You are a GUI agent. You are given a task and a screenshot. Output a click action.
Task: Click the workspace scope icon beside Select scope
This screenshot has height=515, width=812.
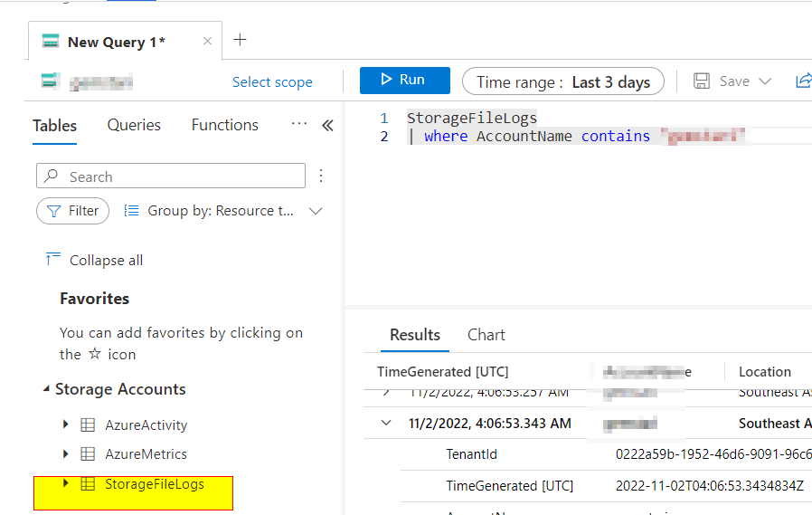click(x=51, y=81)
